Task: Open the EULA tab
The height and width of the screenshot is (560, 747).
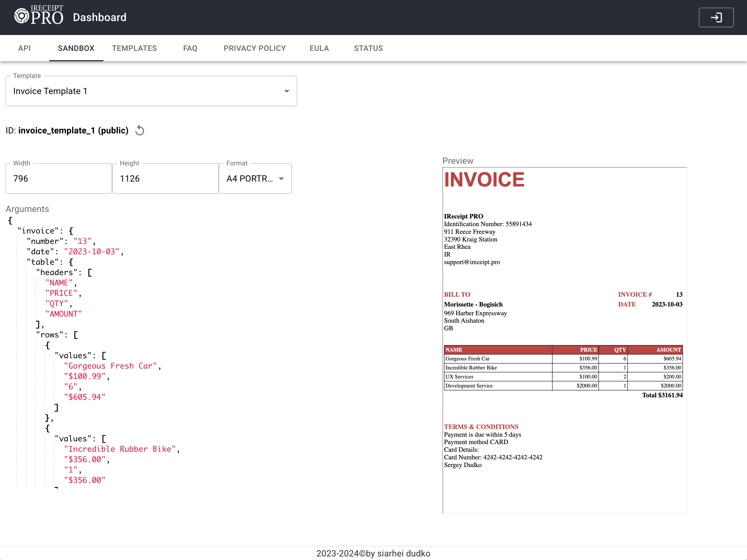Action: click(319, 48)
